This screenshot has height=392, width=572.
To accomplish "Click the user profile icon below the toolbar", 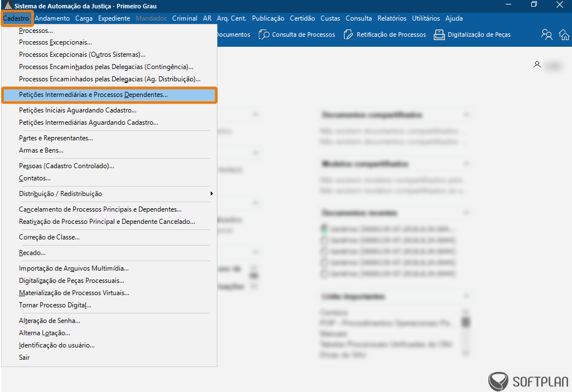I will (x=537, y=65).
